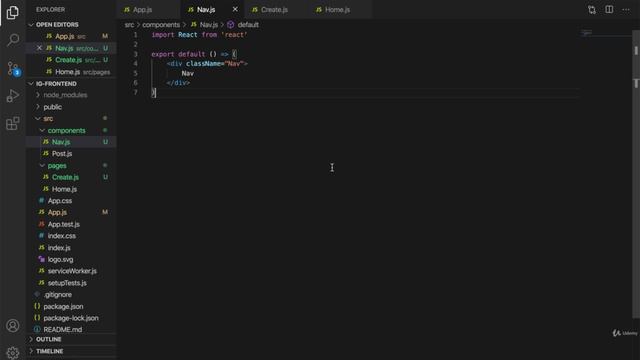Viewport: 640px width, 360px height.
Task: Open the Manage gear icon
Action: [13, 352]
